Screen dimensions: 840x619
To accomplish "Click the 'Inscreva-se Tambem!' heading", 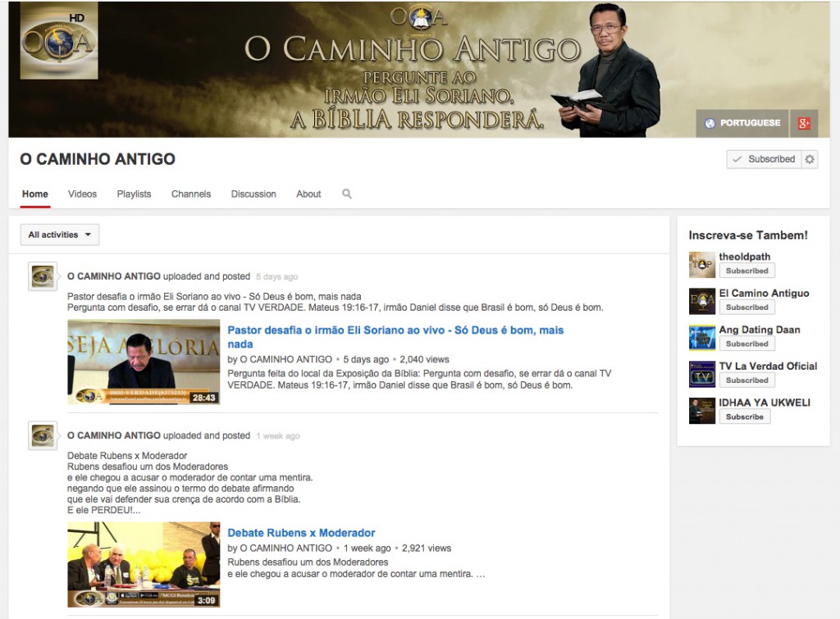I will [748, 235].
